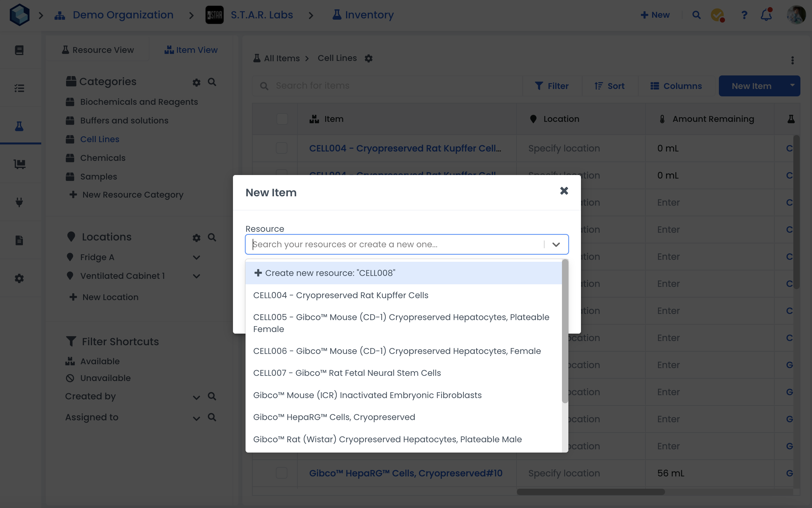Click the header search magnifier icon

(696, 15)
